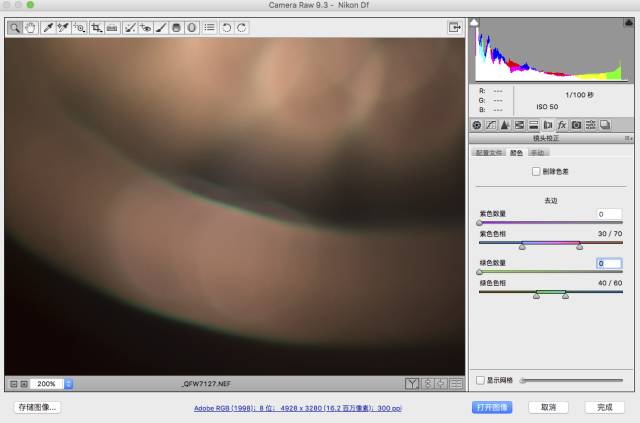Pick the White Balance eyedropper tool
640x423 pixels.
pos(47,28)
